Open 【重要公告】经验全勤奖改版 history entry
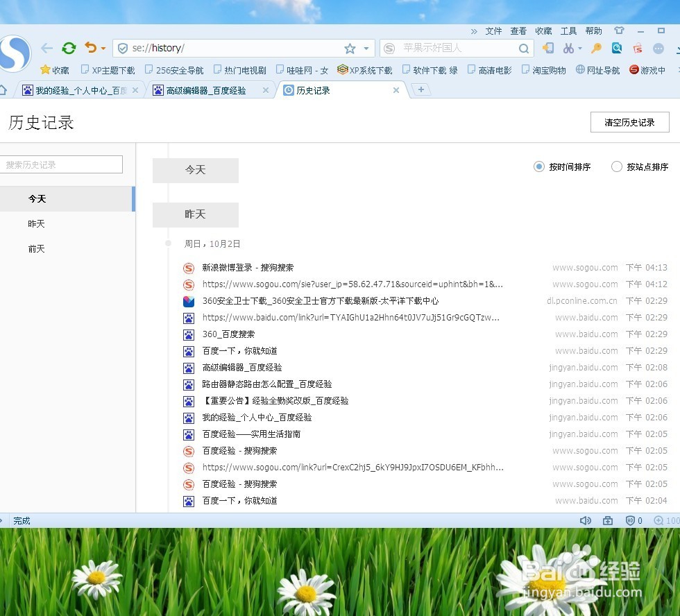This screenshot has height=616, width=680. [x=275, y=400]
